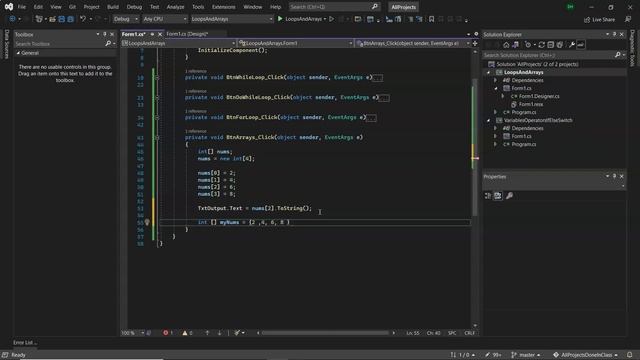Image resolution: width=640 pixels, height=360 pixels.
Task: Open the Debug configuration dropdown
Action: click(x=125, y=19)
